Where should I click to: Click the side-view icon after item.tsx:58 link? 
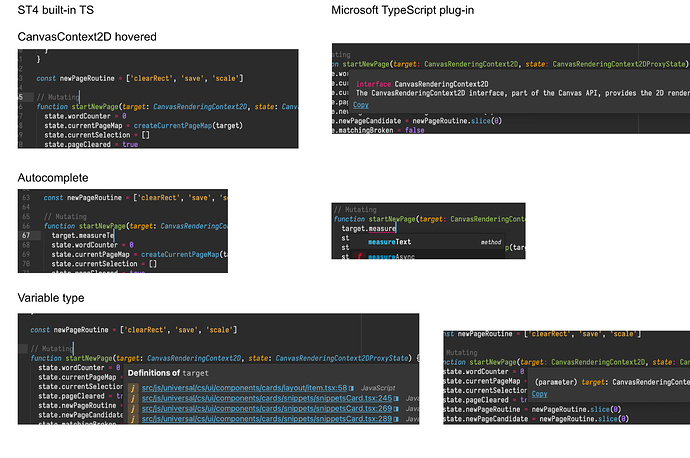coord(351,388)
